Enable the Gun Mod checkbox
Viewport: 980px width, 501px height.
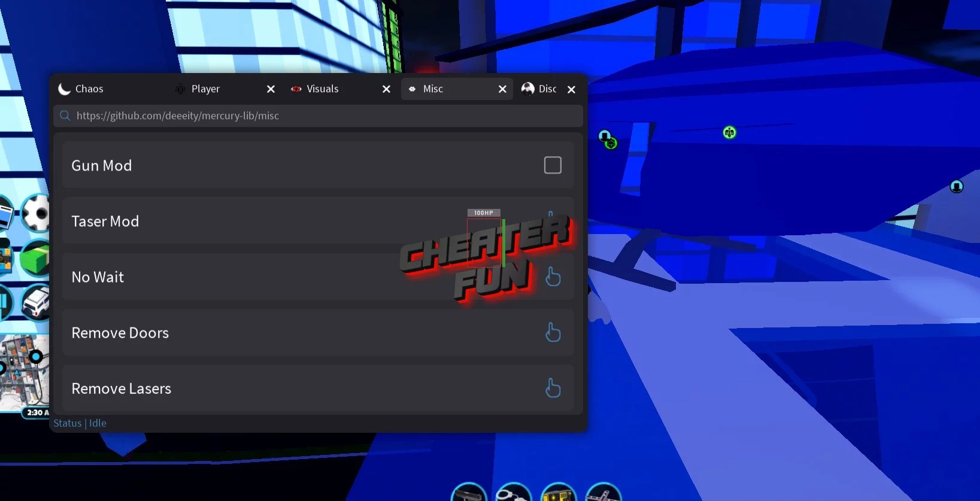click(x=553, y=165)
